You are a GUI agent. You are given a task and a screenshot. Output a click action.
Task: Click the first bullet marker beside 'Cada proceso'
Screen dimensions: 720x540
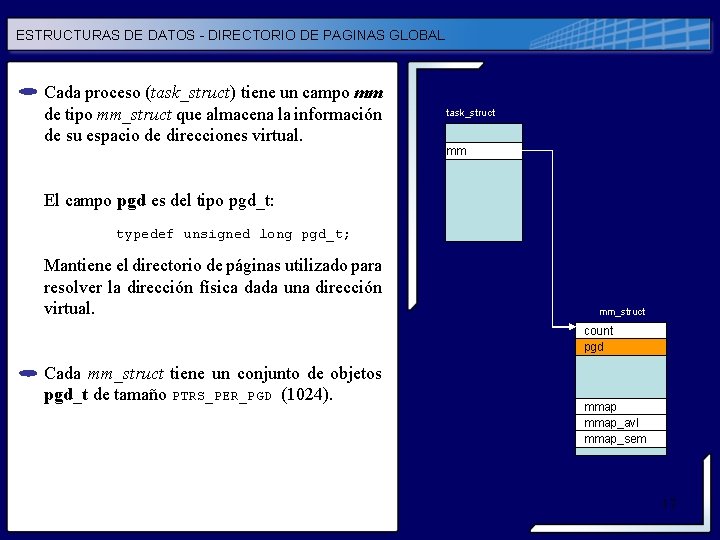(x=28, y=92)
